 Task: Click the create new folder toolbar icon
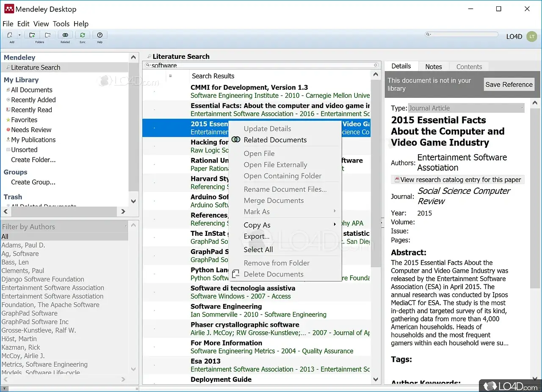pyautogui.click(x=32, y=36)
